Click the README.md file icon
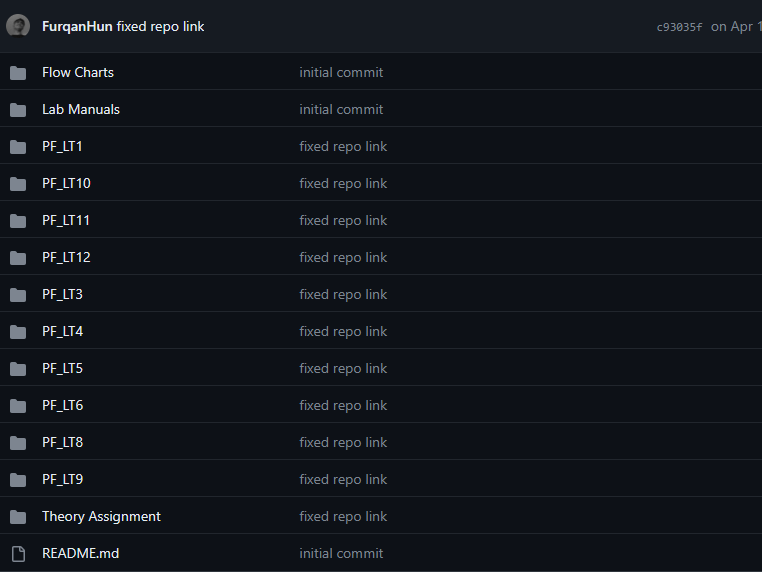The height and width of the screenshot is (572, 762). coord(18,554)
